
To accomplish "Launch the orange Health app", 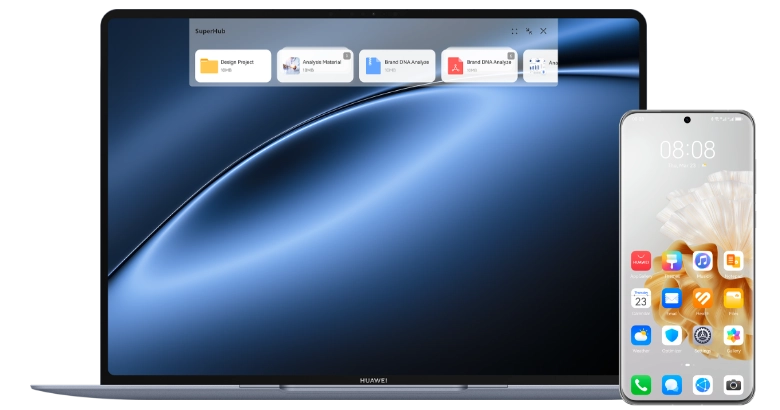I will tap(702, 299).
